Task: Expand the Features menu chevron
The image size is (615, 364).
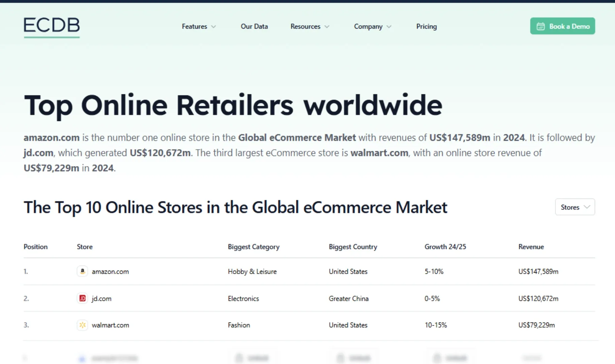Action: pyautogui.click(x=213, y=27)
